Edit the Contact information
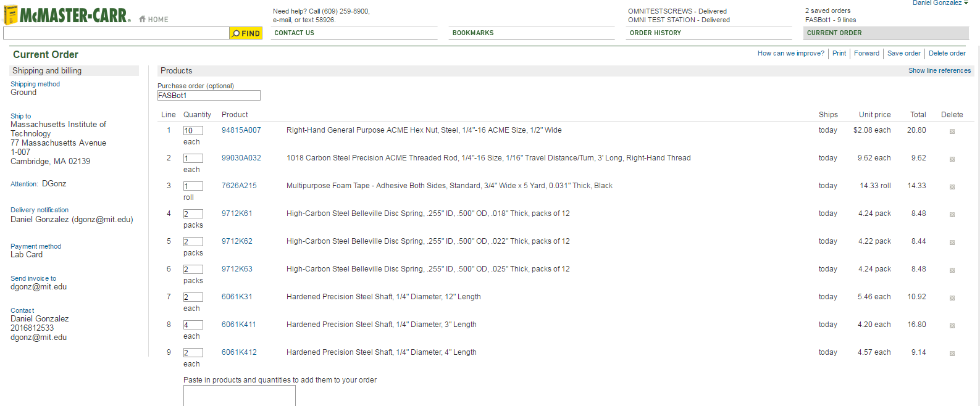 [x=22, y=310]
